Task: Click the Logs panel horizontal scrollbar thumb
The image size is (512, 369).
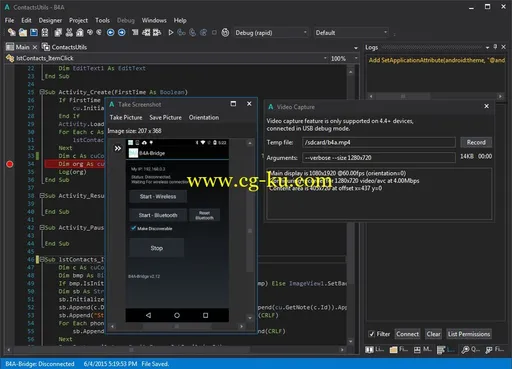Action: coord(403,96)
